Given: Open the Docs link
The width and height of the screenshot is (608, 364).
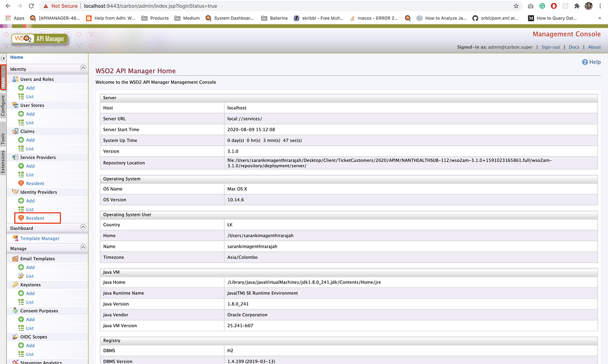Looking at the screenshot, I should (x=574, y=47).
